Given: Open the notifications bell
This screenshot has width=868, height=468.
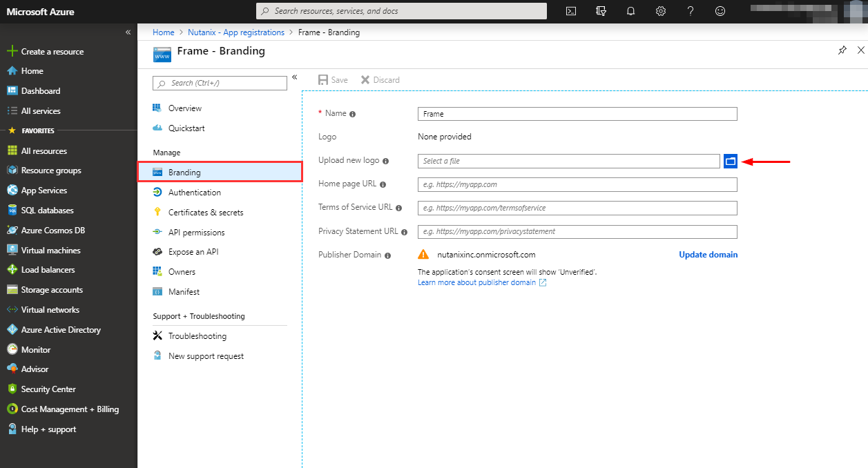Looking at the screenshot, I should [630, 11].
